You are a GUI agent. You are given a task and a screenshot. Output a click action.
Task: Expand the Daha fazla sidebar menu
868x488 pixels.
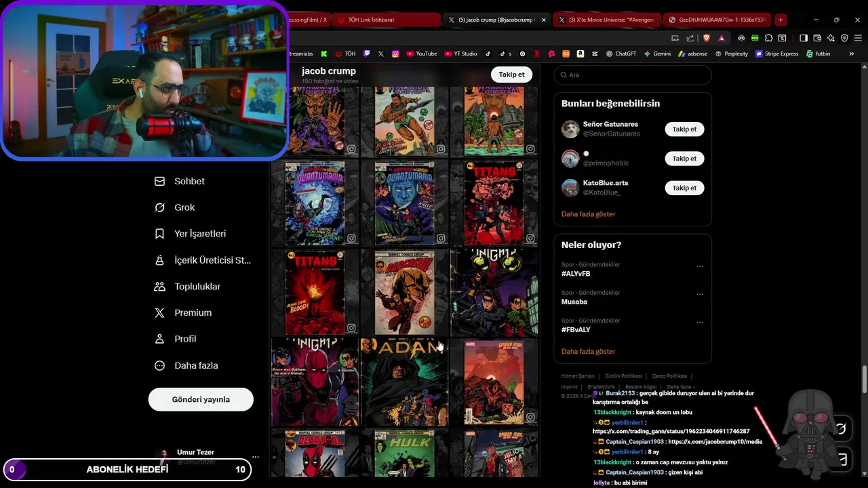coord(186,365)
